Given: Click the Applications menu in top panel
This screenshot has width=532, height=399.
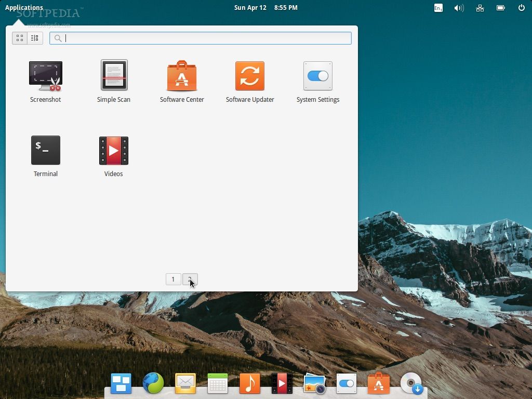Looking at the screenshot, I should tap(24, 7).
